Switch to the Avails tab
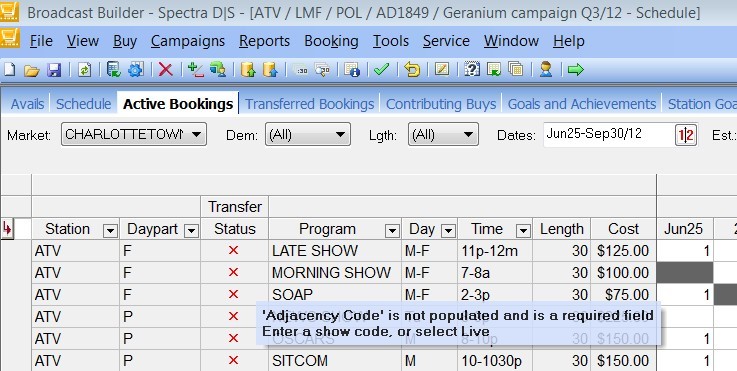 (27, 104)
